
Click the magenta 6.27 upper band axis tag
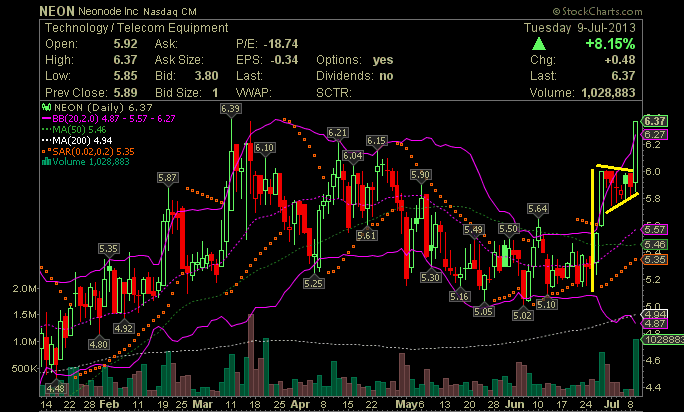pyautogui.click(x=654, y=134)
